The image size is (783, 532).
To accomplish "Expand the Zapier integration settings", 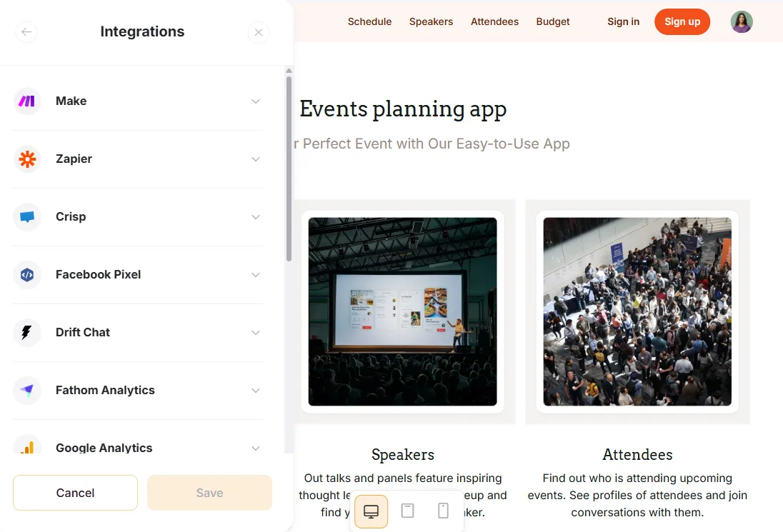I will coord(256,159).
